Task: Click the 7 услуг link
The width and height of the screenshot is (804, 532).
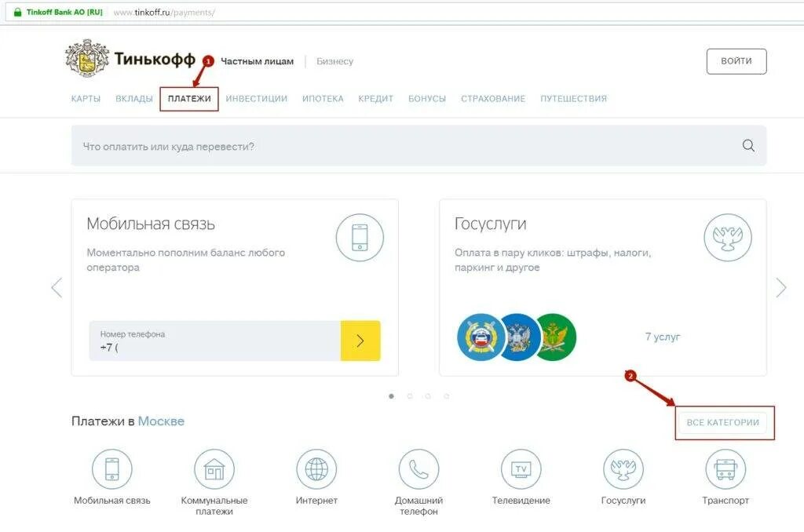Action: [x=663, y=337]
